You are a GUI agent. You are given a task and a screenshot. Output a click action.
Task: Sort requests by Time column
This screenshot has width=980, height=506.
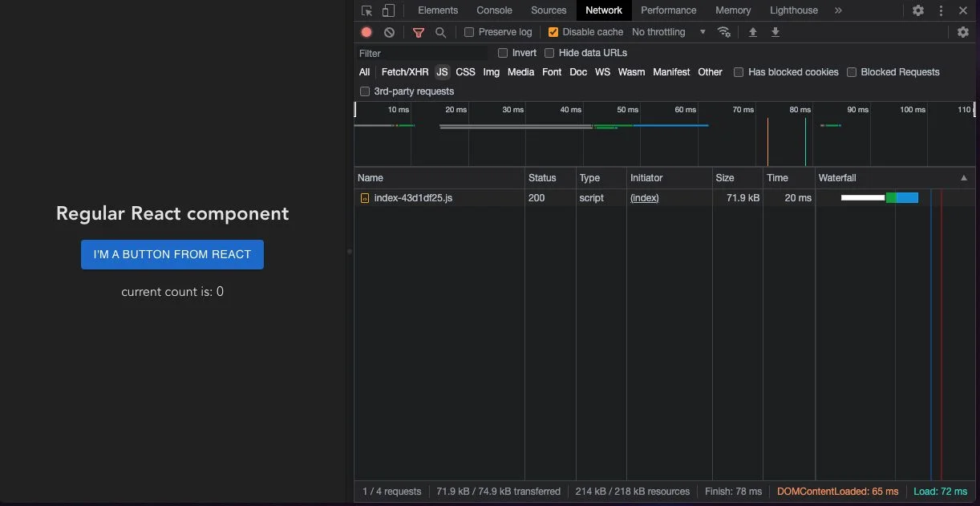[x=789, y=178]
